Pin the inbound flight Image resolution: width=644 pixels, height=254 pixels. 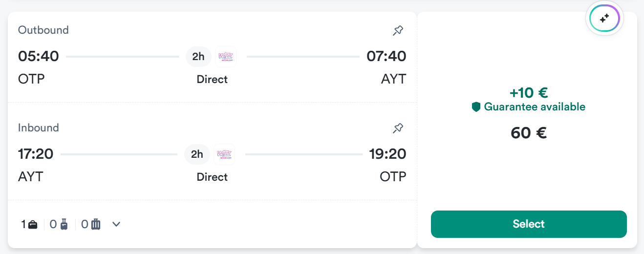(398, 128)
